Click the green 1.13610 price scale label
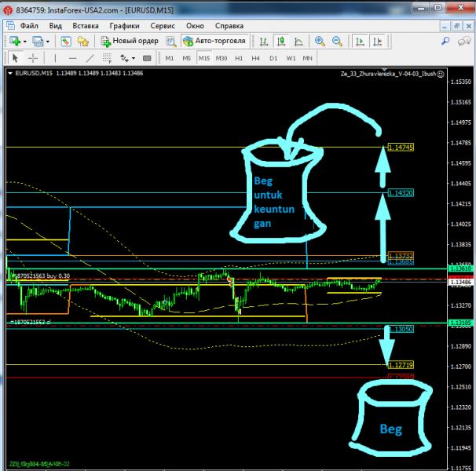 click(461, 268)
